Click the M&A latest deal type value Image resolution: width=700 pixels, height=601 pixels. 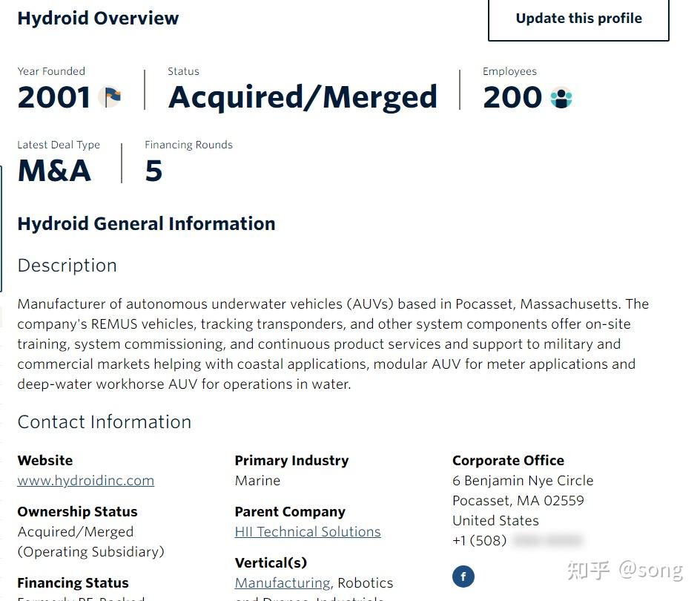click(54, 171)
